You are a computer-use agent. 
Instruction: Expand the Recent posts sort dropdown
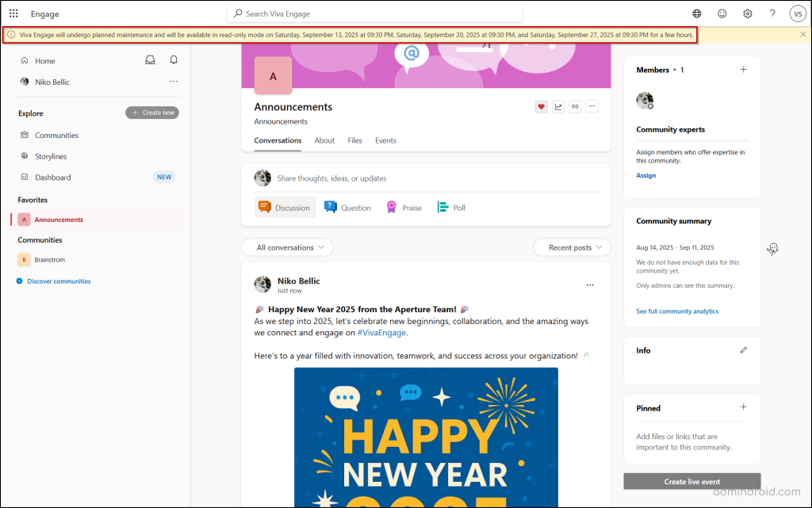coord(573,247)
